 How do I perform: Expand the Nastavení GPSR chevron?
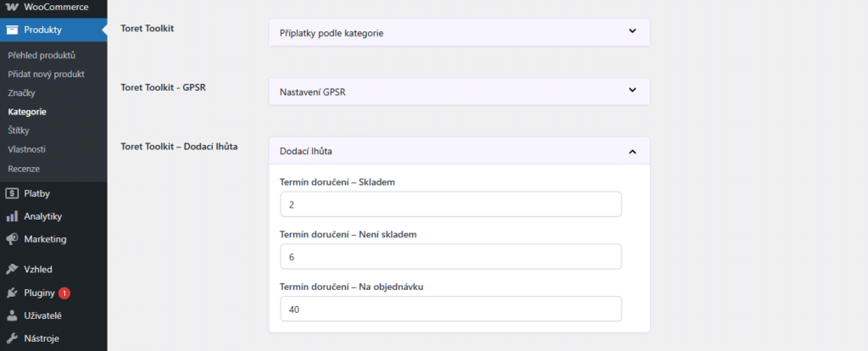[x=632, y=90]
